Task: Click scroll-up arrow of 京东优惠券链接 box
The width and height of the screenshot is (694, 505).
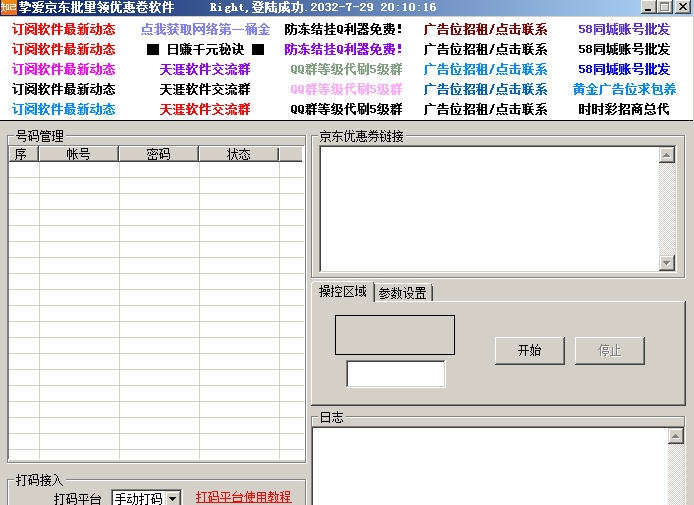Action: [667, 155]
